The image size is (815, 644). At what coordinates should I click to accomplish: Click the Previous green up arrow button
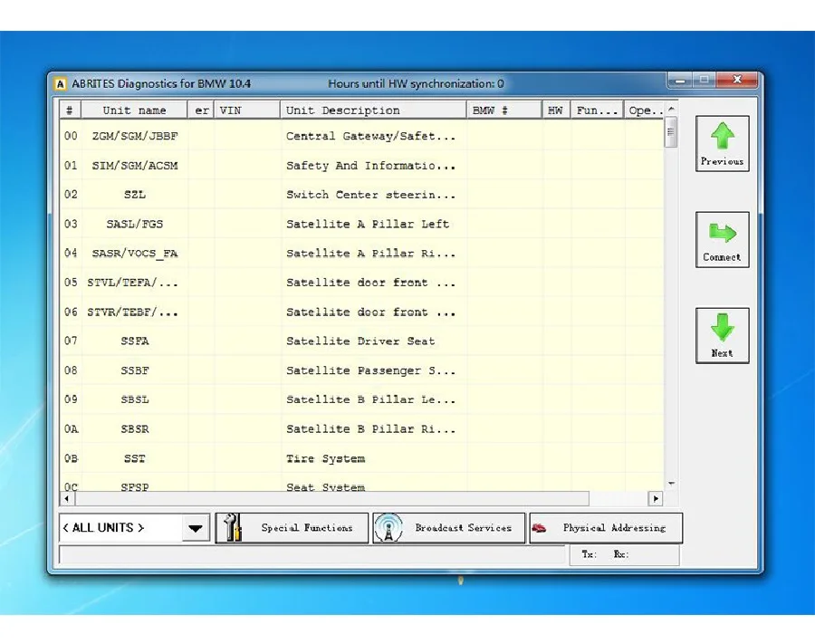pyautogui.click(x=722, y=143)
